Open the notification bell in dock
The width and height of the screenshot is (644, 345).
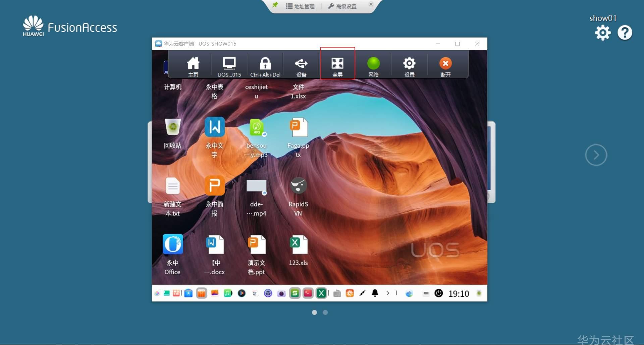point(375,293)
